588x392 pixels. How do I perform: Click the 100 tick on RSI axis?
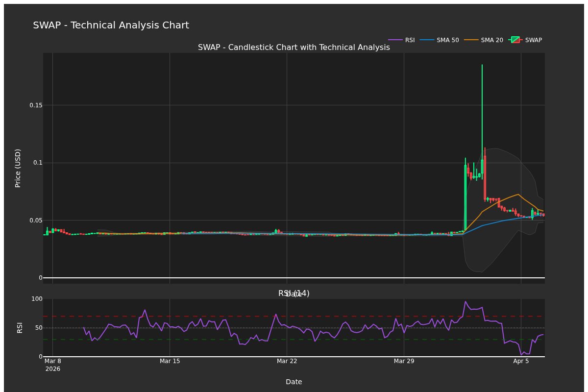pos(37,299)
